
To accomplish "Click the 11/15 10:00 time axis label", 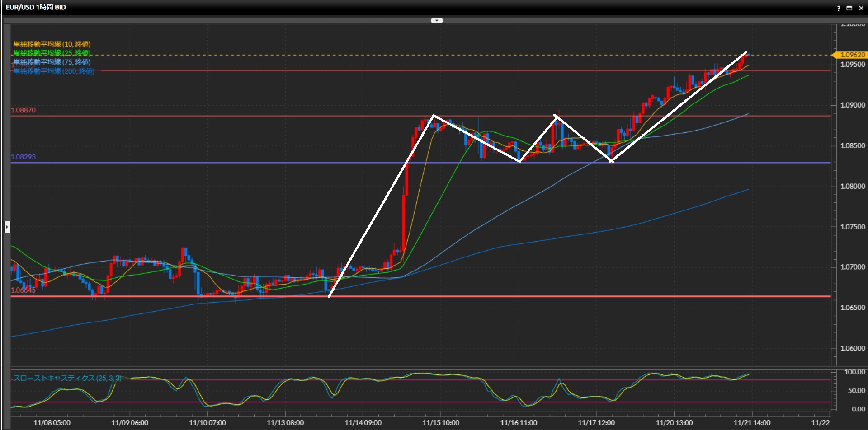I will pos(440,423).
